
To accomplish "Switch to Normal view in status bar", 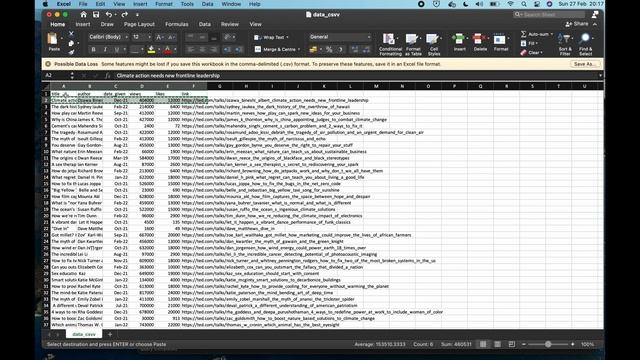I will 483,344.
